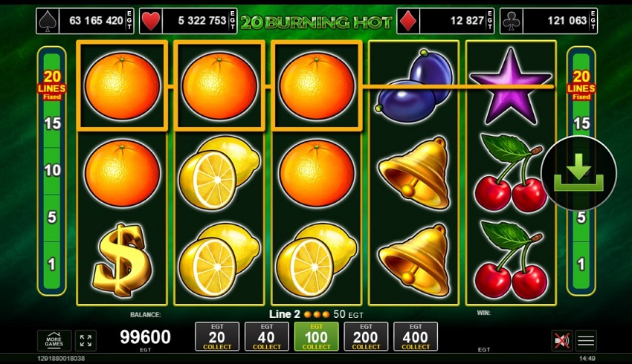This screenshot has height=364, width=632.
Task: Click the green download arrow icon
Action: (578, 173)
